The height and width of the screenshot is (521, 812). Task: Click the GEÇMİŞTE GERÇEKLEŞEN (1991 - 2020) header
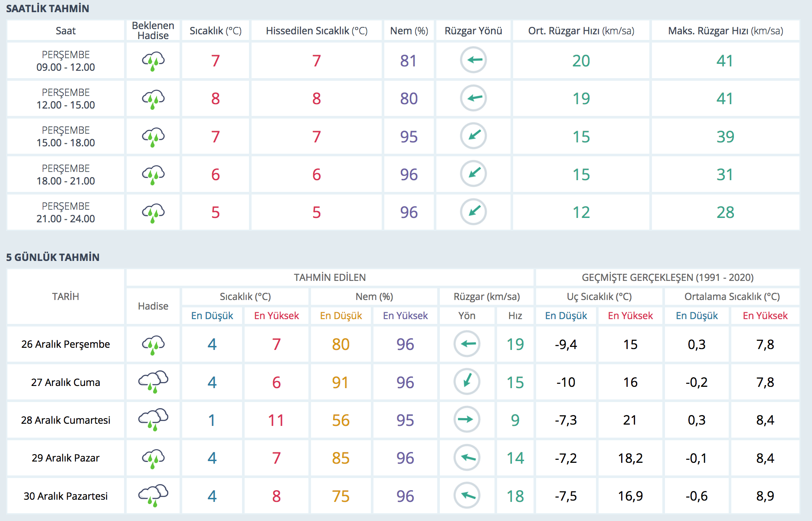[667, 277]
